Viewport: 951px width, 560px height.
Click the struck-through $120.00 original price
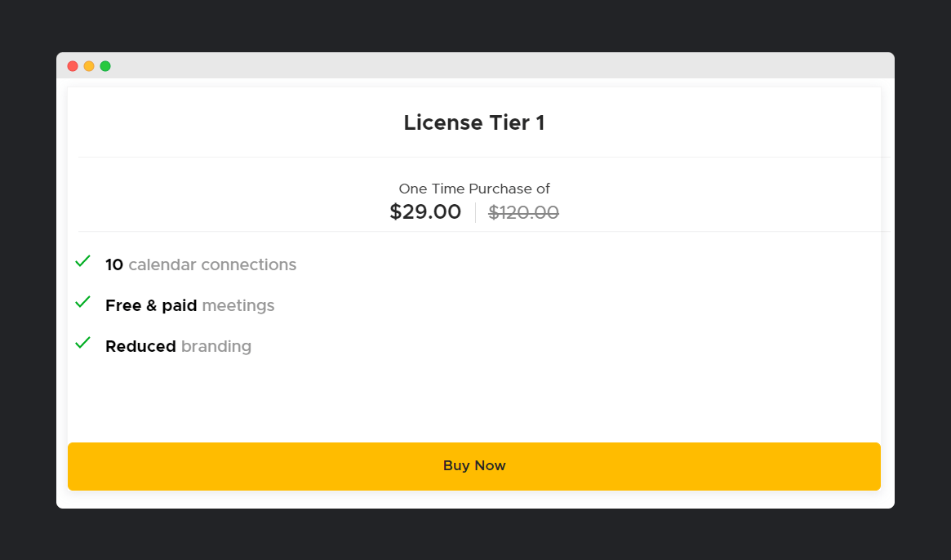(x=523, y=212)
